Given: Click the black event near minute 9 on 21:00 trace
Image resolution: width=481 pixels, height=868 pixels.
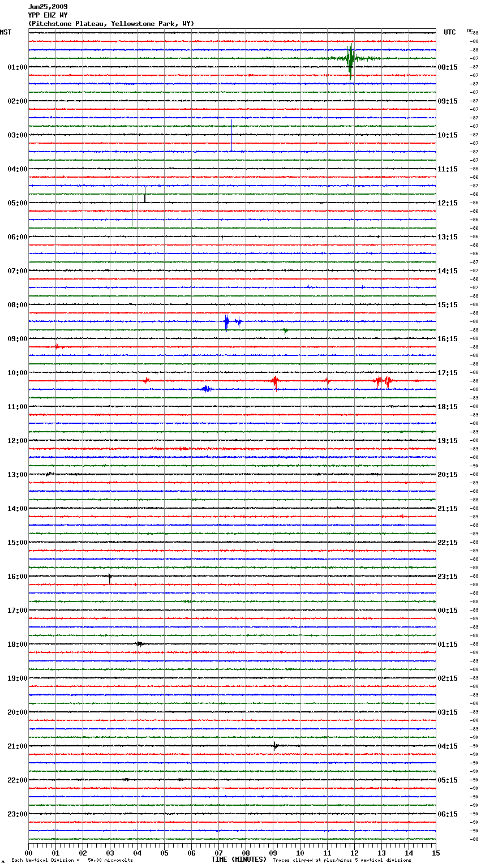Looking at the screenshot, I should point(275,746).
